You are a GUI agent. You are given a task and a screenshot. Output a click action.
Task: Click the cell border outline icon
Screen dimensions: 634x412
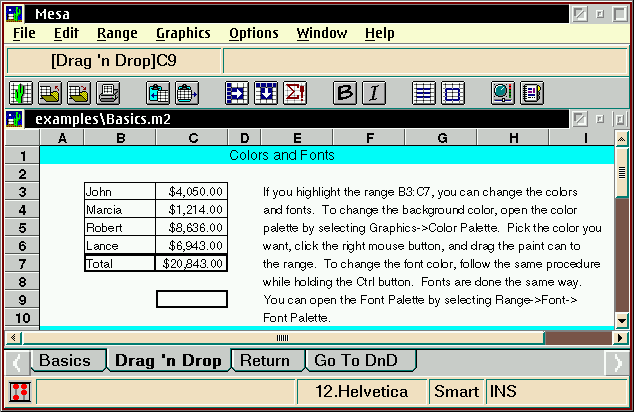pos(452,94)
